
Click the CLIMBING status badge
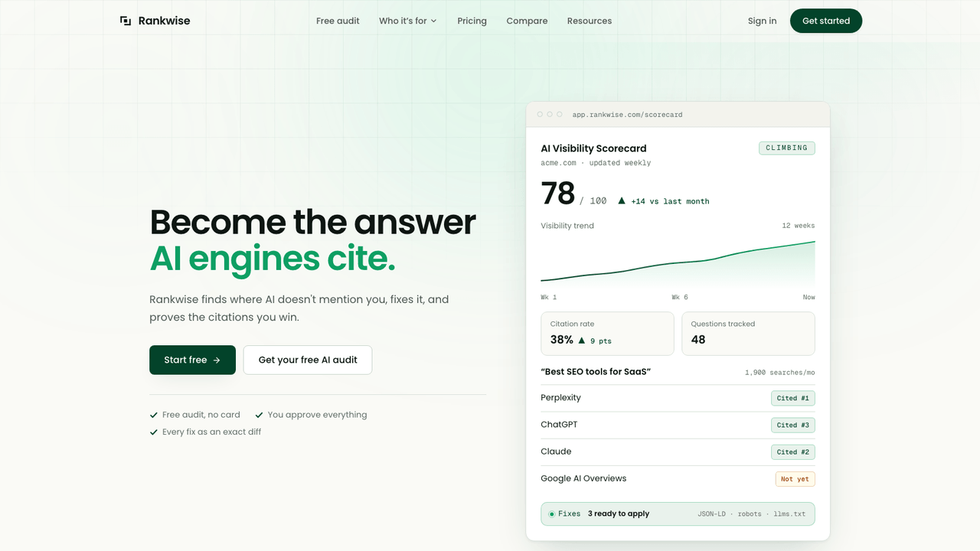(x=787, y=148)
